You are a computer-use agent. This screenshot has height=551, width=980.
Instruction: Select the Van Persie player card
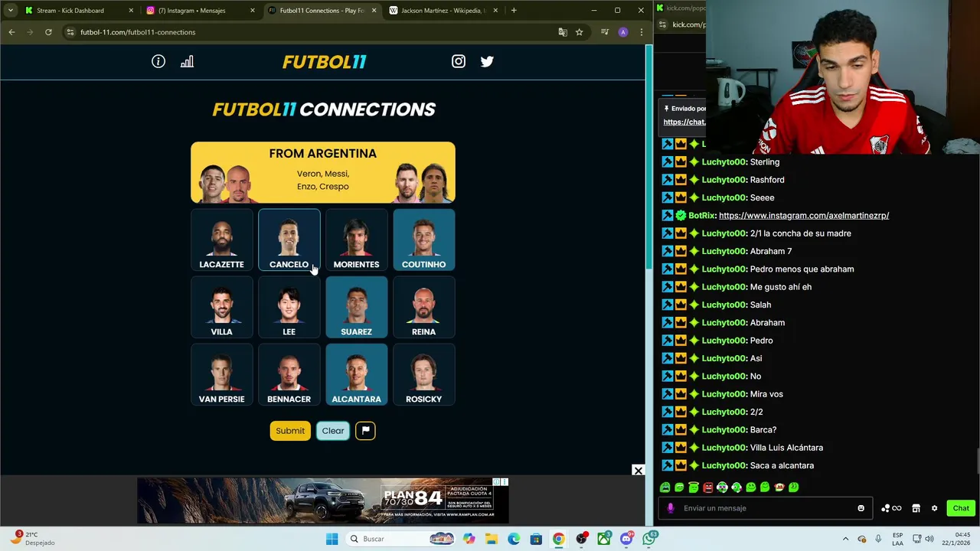[221, 374]
